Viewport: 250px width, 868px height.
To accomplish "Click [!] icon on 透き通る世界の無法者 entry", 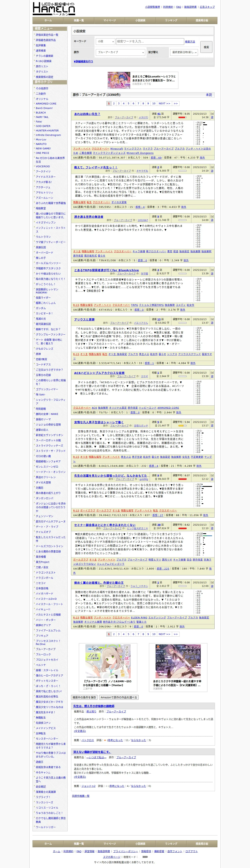I will (x=212, y=217).
